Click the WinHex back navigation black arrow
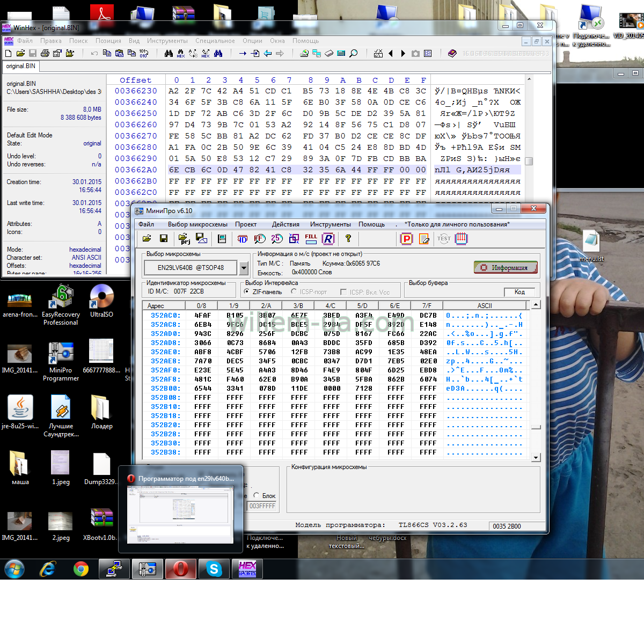This screenshot has width=644, height=644. pos(391,53)
